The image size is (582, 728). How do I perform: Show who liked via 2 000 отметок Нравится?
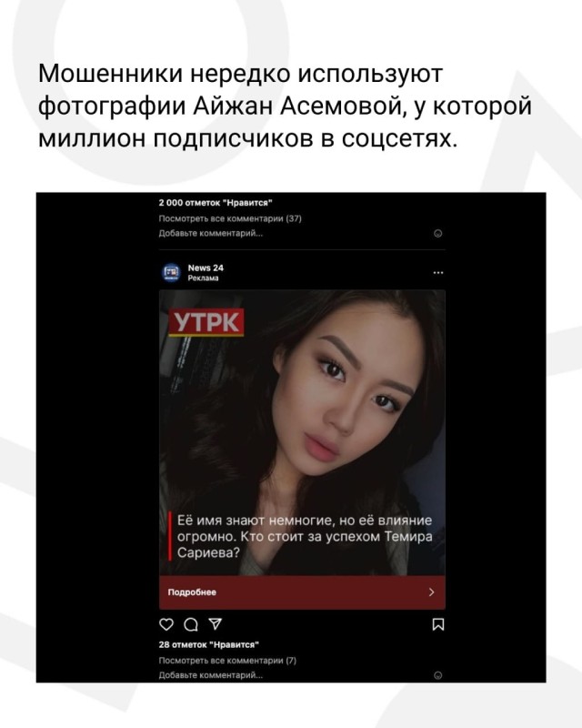coord(216,202)
